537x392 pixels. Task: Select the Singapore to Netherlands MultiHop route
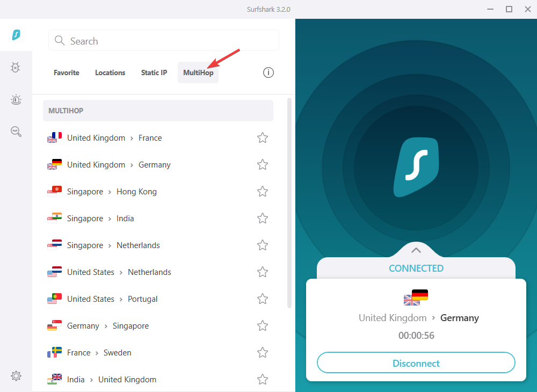158,245
